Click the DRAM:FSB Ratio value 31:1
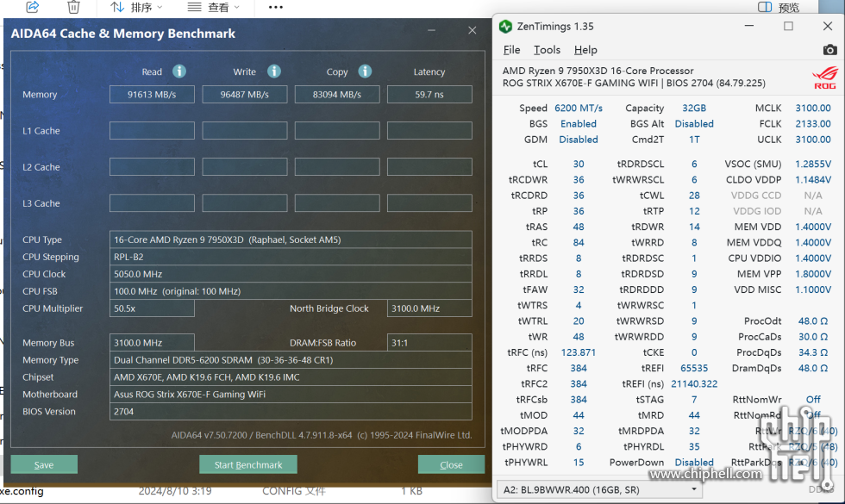 pyautogui.click(x=429, y=343)
